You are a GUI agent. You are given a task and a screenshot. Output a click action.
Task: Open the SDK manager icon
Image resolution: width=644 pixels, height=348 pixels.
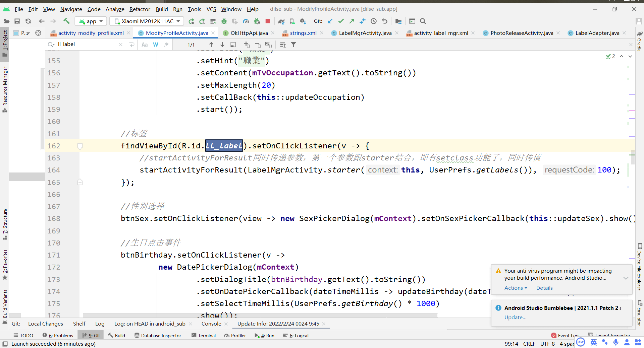coord(303,21)
